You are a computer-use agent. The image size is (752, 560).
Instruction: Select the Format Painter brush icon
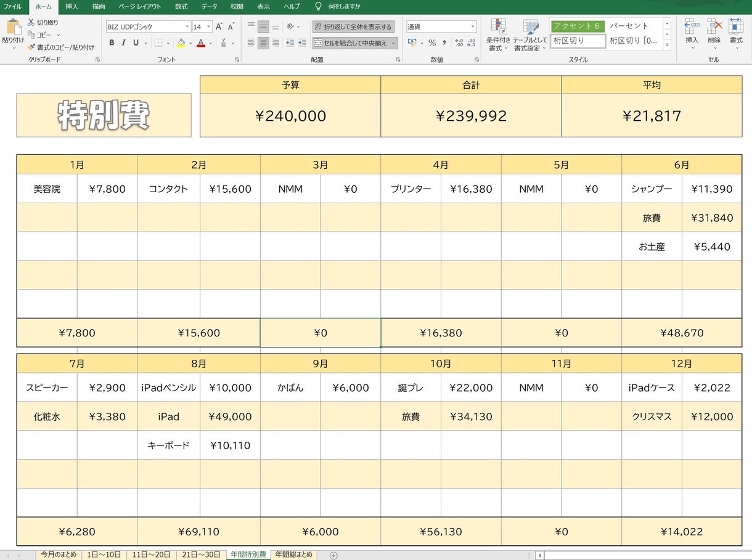point(31,47)
